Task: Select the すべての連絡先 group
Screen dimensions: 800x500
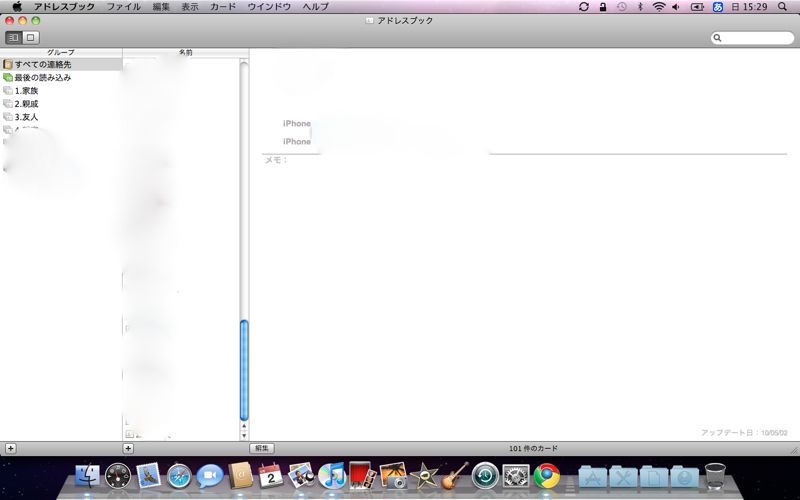Action: click(61, 64)
